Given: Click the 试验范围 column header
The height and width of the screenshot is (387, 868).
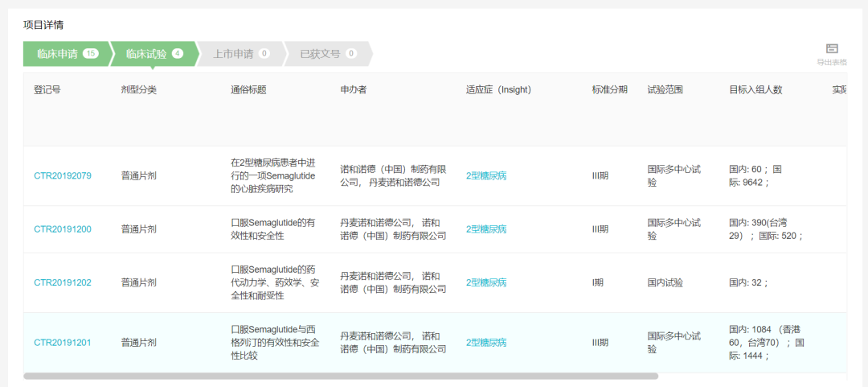Looking at the screenshot, I should tap(665, 90).
